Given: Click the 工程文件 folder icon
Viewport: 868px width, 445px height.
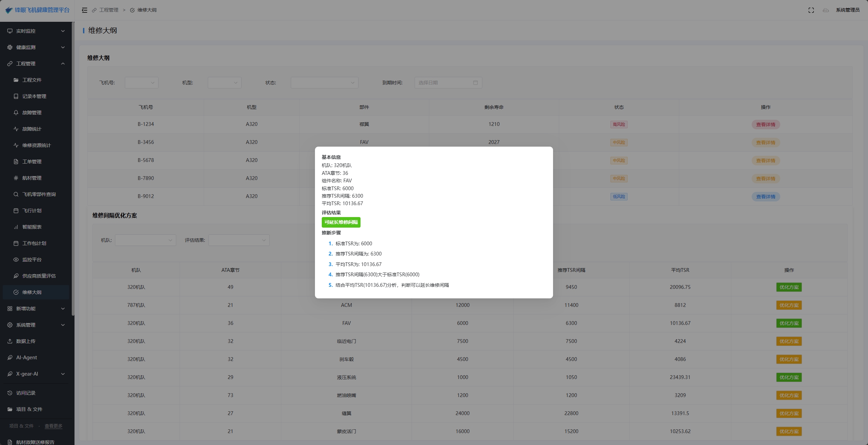Looking at the screenshot, I should coord(16,80).
